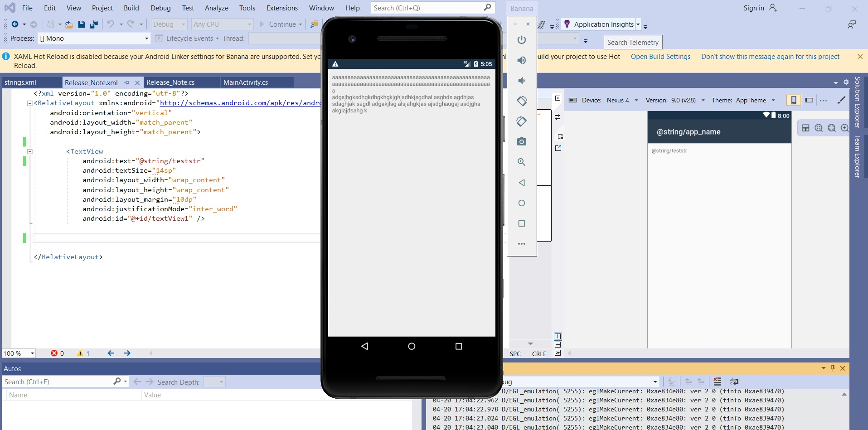The width and height of the screenshot is (868, 430).
Task: Dismiss the XAML Hot Reload info bar
Action: click(x=860, y=57)
